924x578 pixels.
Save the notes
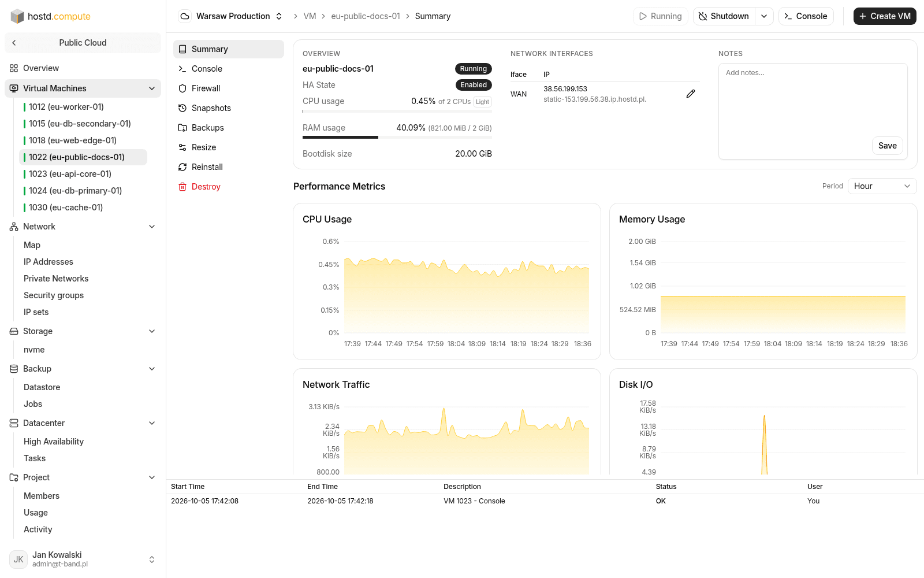pyautogui.click(x=888, y=146)
